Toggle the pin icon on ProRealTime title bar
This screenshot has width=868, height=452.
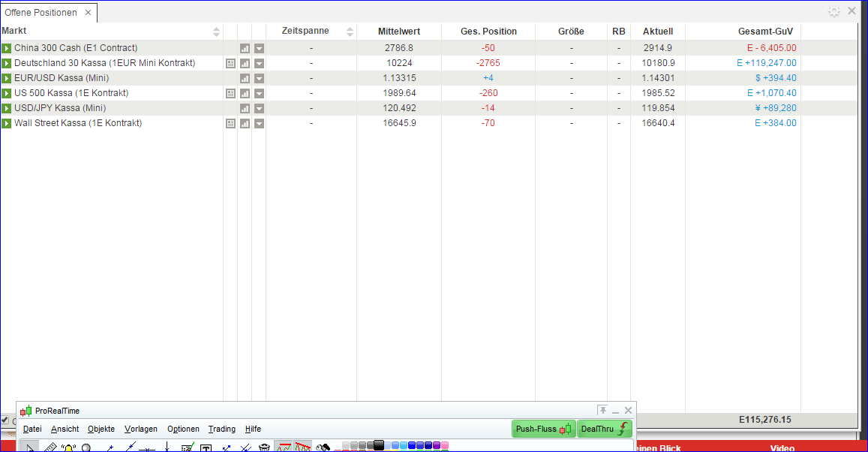(603, 410)
